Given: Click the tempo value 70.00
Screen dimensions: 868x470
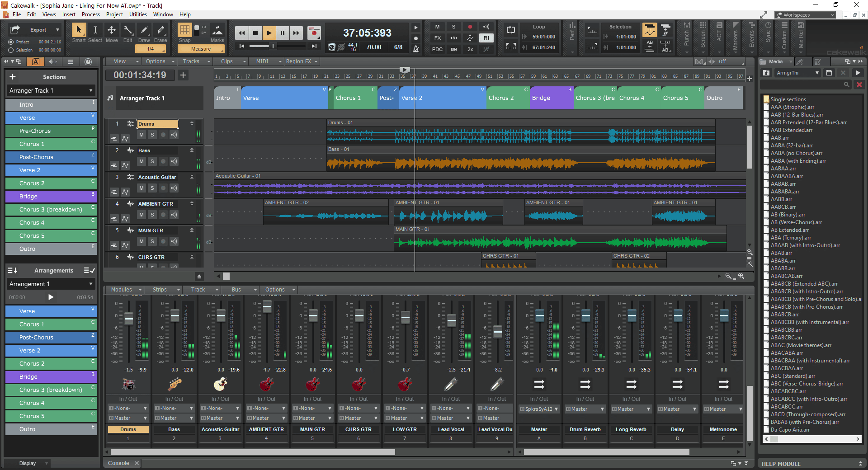Looking at the screenshot, I should 373,47.
